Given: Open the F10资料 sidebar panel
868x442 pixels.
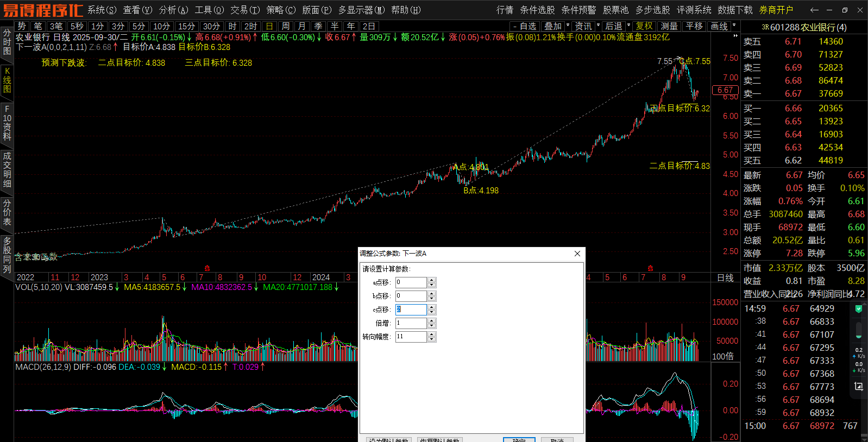Looking at the screenshot, I should tap(7, 123).
